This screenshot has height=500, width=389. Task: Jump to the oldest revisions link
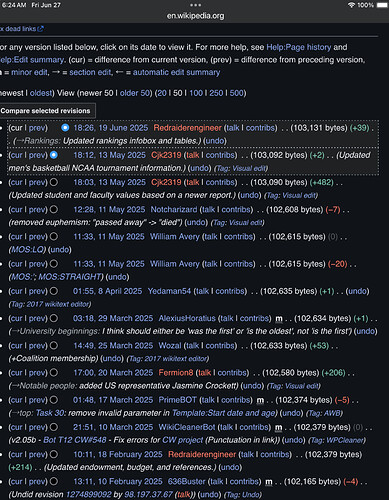pos(41,93)
